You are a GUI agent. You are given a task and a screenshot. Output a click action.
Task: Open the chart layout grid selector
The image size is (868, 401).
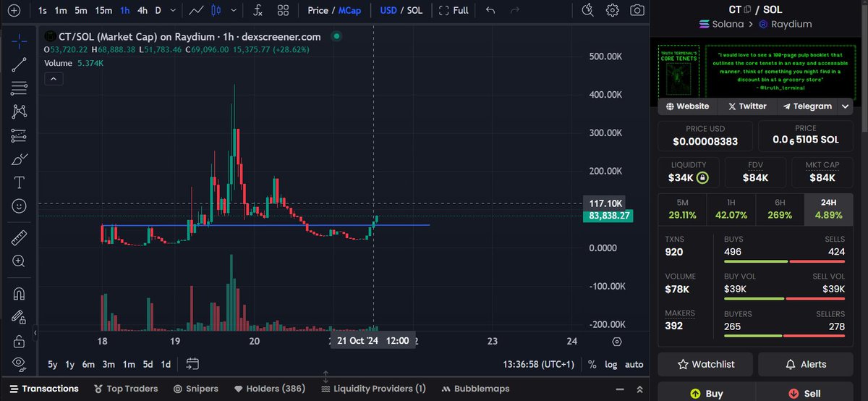pos(283,10)
